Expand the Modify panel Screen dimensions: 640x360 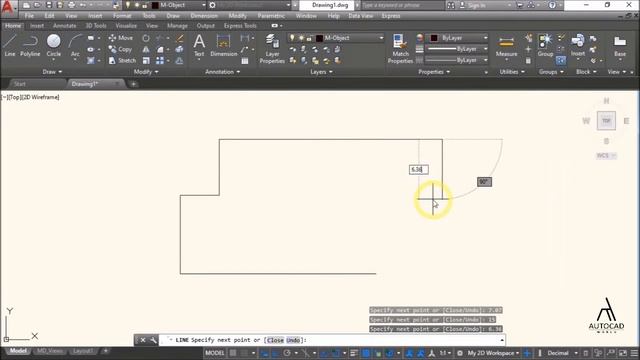point(146,71)
